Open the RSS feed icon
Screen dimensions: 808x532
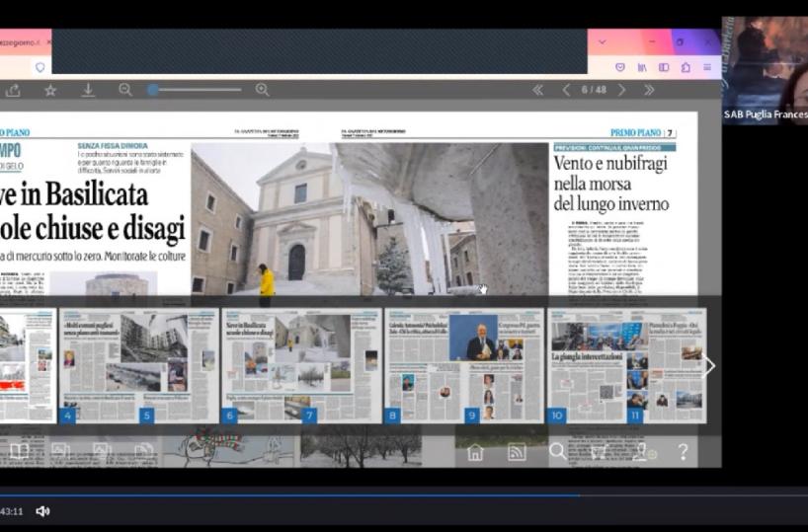[x=517, y=452]
